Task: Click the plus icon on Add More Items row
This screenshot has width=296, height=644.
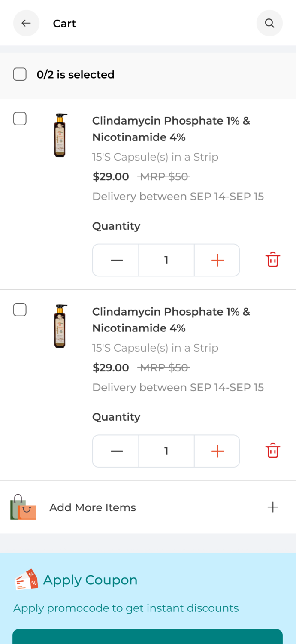Action: pos(272,507)
